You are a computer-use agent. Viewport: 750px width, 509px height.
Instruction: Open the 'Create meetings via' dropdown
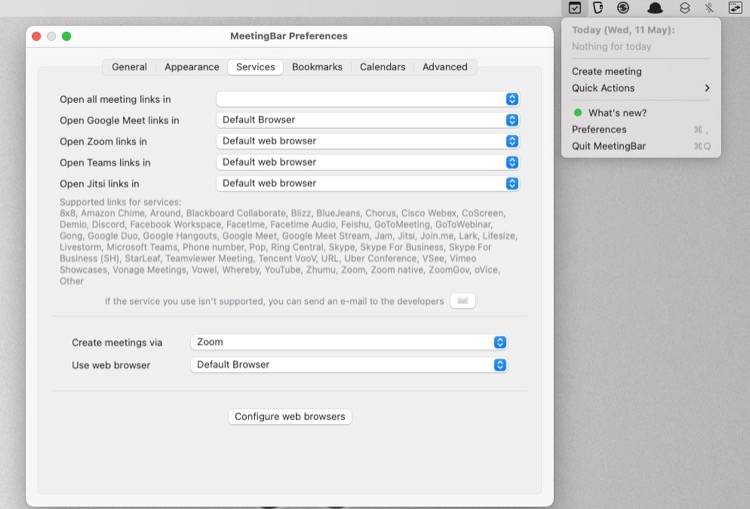pyautogui.click(x=349, y=342)
